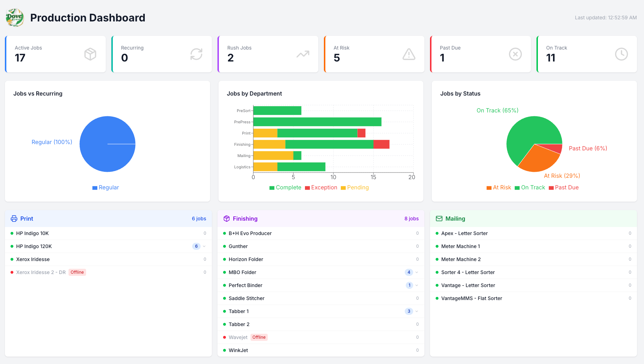Expand the MBO Folder jobs chevron
The height and width of the screenshot is (364, 644).
(417, 272)
